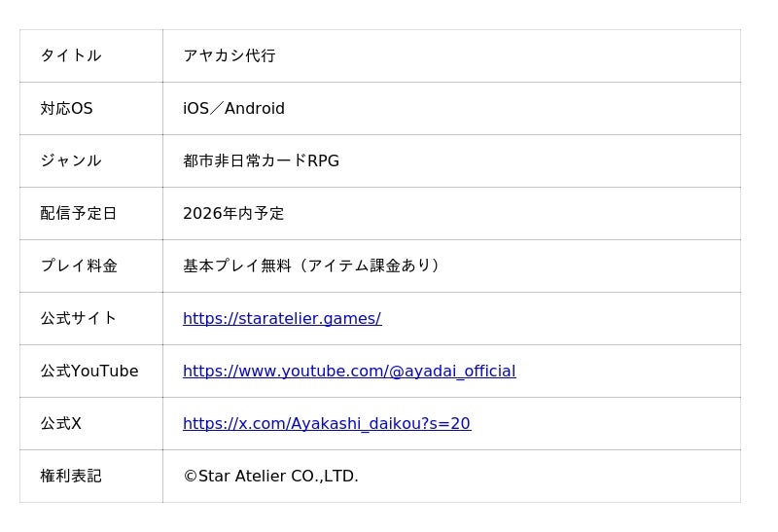Click the Android word in OS row
778x532 pixels.
[x=255, y=108]
